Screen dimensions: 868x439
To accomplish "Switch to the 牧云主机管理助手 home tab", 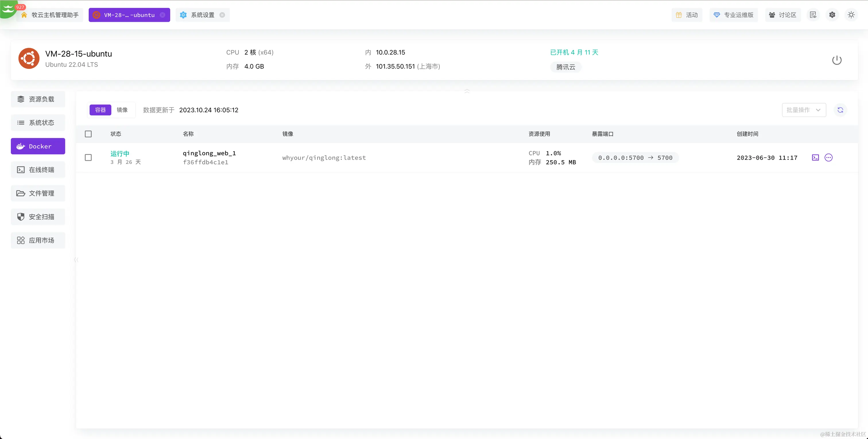I will tap(51, 15).
